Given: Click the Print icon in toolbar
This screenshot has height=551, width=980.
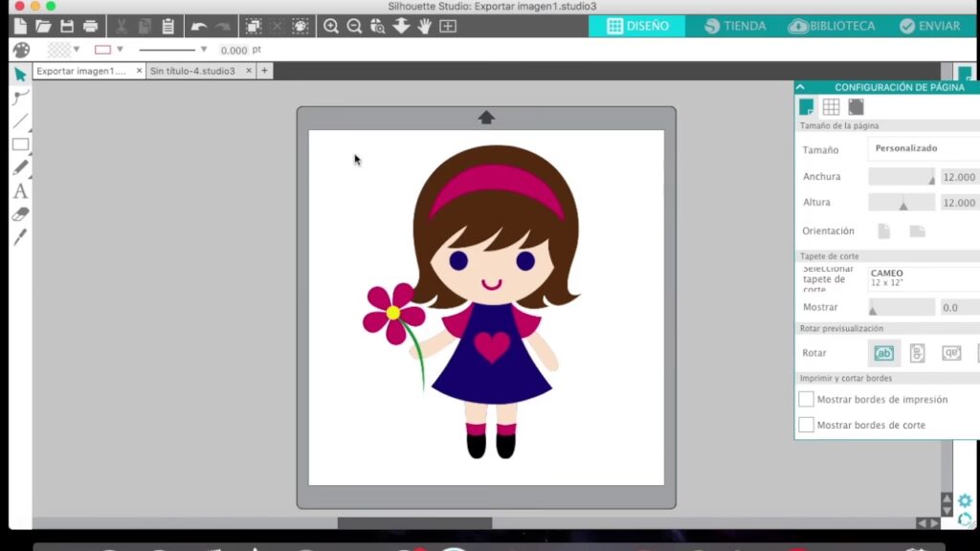Looking at the screenshot, I should pyautogui.click(x=91, y=26).
